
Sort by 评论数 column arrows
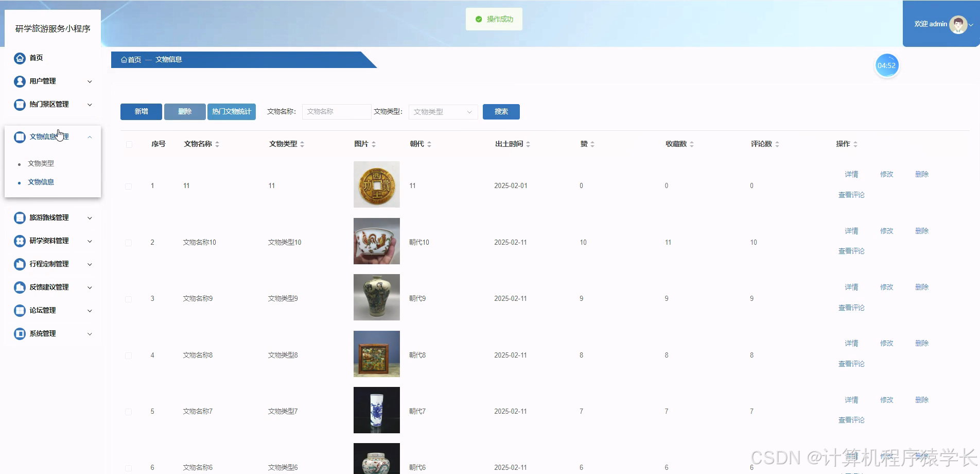777,144
